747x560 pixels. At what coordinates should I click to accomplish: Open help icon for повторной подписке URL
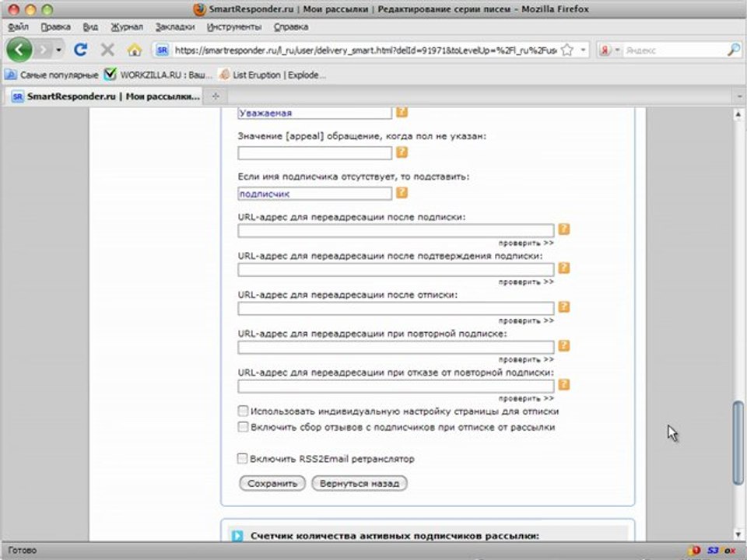(564, 345)
